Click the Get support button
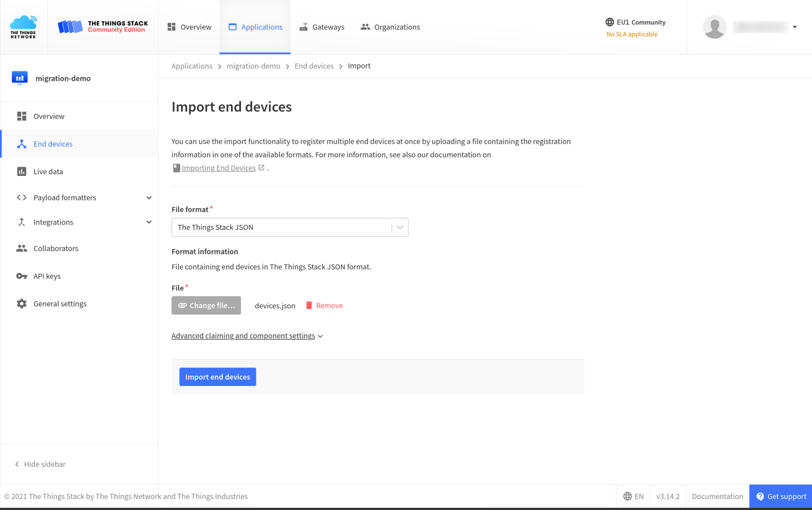 click(x=781, y=497)
